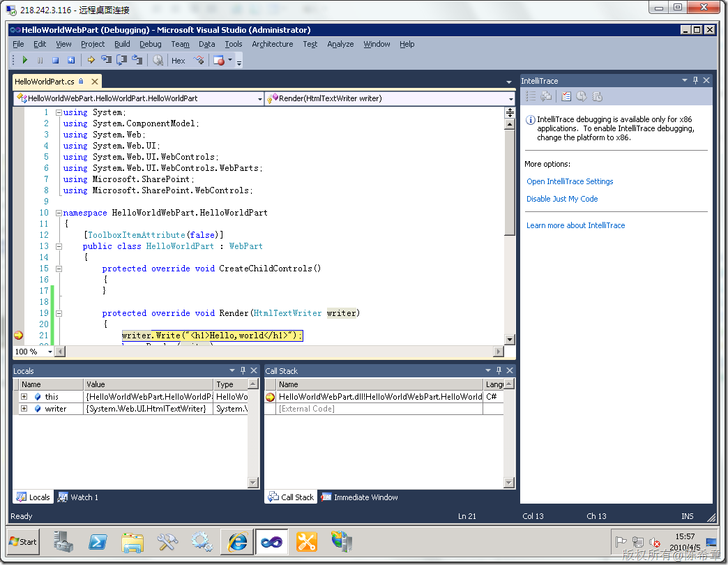Viewport: 728px width, 565px height.
Task: Expand the 'writer' variable in Locals
Action: click(24, 409)
